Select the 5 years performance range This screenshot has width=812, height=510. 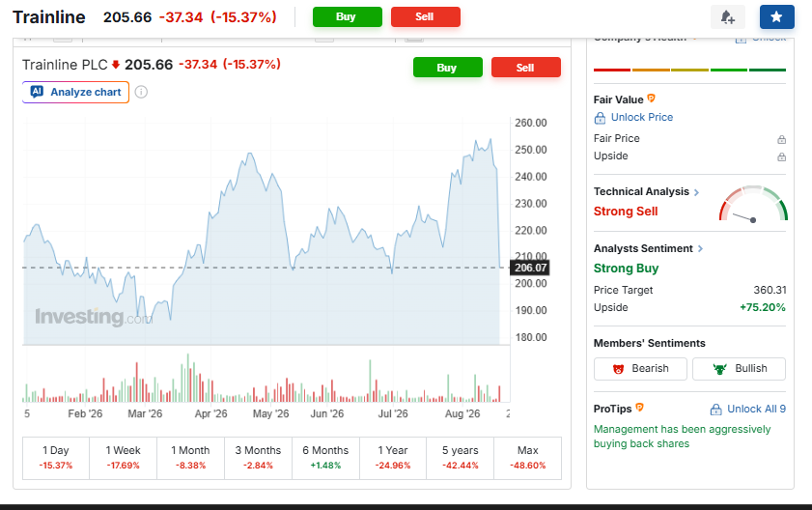pos(461,458)
